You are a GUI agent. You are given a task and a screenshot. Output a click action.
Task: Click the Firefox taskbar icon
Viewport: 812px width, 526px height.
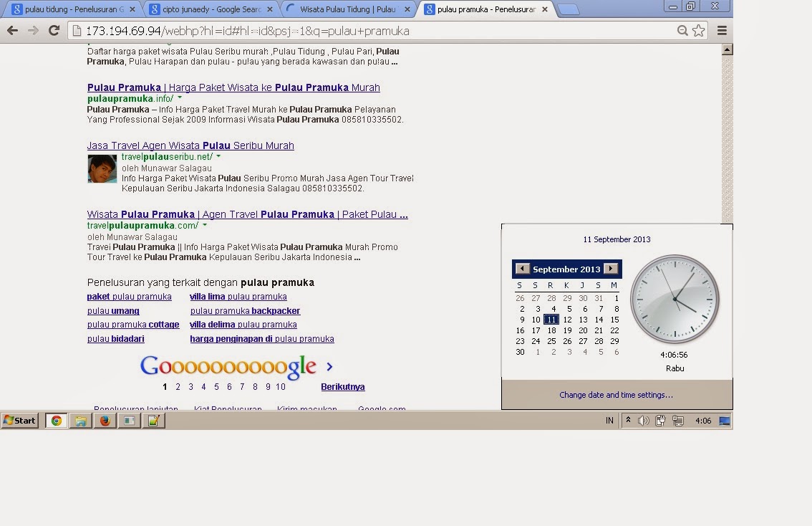point(105,421)
